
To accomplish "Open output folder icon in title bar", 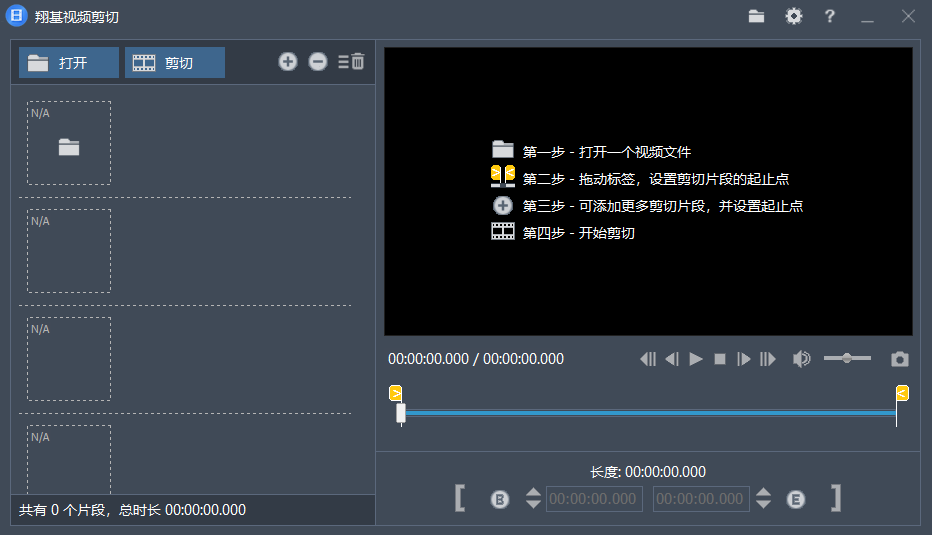I will tap(757, 16).
